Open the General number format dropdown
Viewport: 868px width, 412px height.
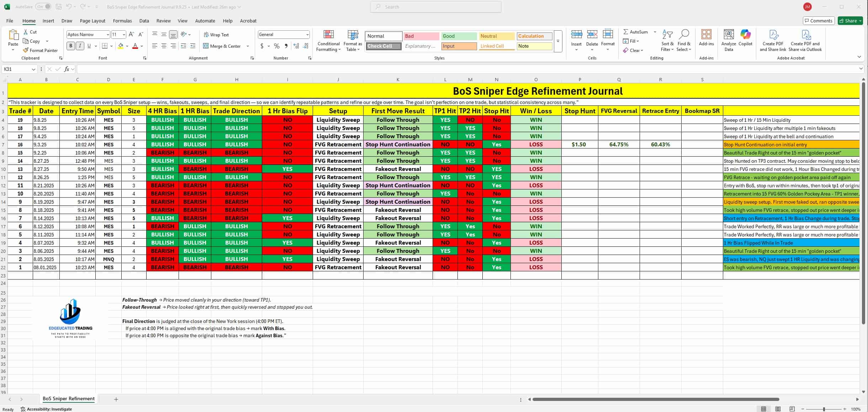coord(307,35)
